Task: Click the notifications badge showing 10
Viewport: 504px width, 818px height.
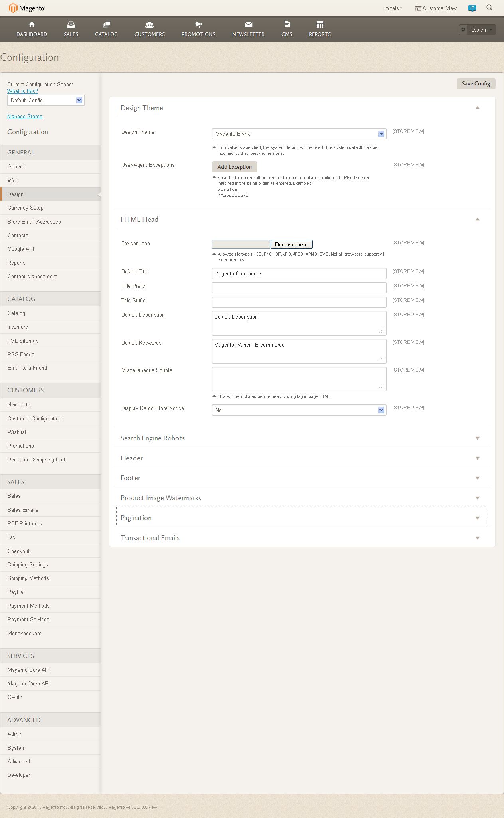Action: (x=472, y=8)
